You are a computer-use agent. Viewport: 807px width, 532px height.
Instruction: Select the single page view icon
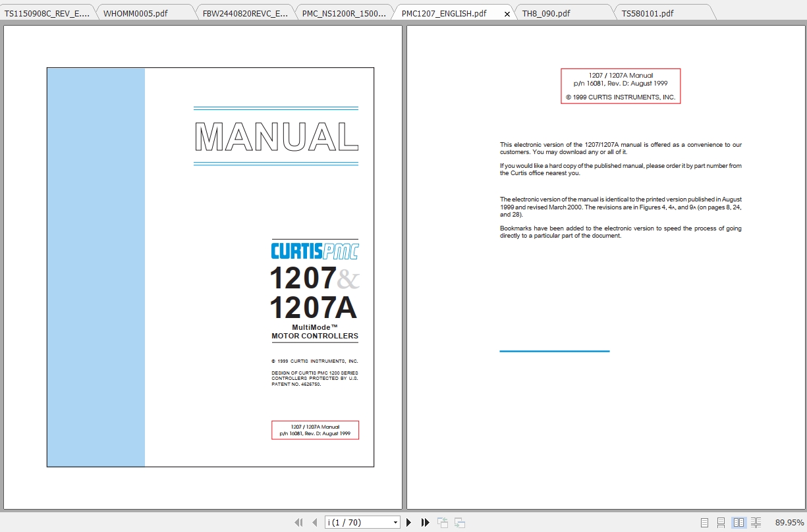[705, 521]
